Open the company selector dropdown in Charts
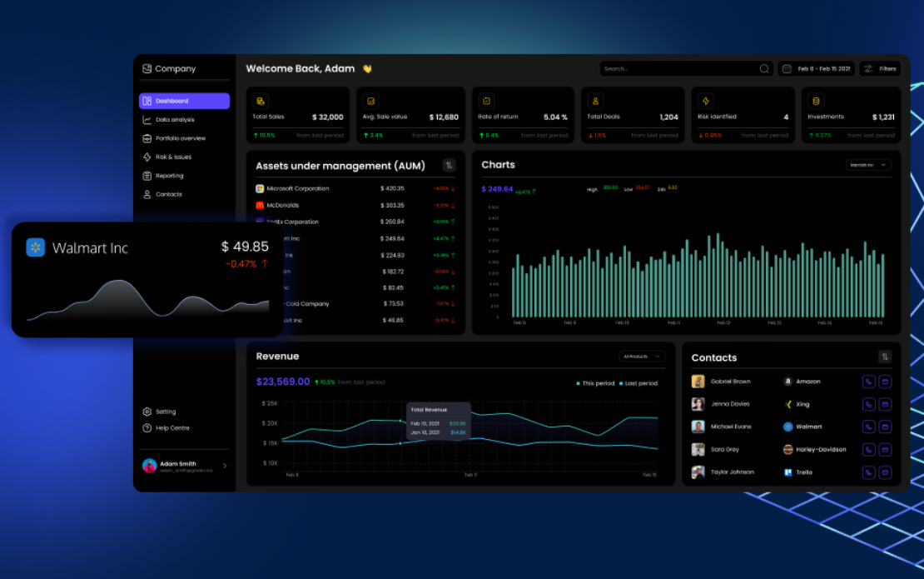The height and width of the screenshot is (579, 924). [x=868, y=165]
